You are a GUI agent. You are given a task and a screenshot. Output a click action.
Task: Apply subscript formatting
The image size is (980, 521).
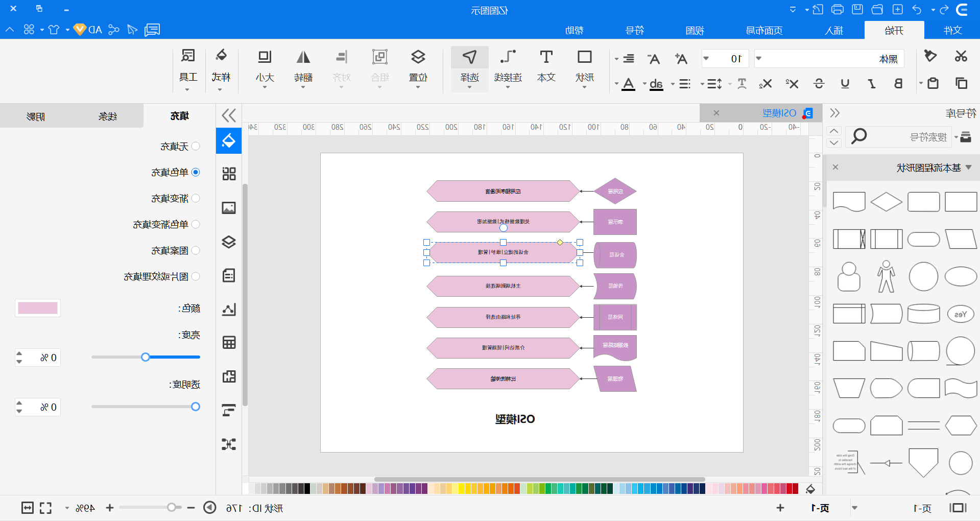(x=766, y=83)
